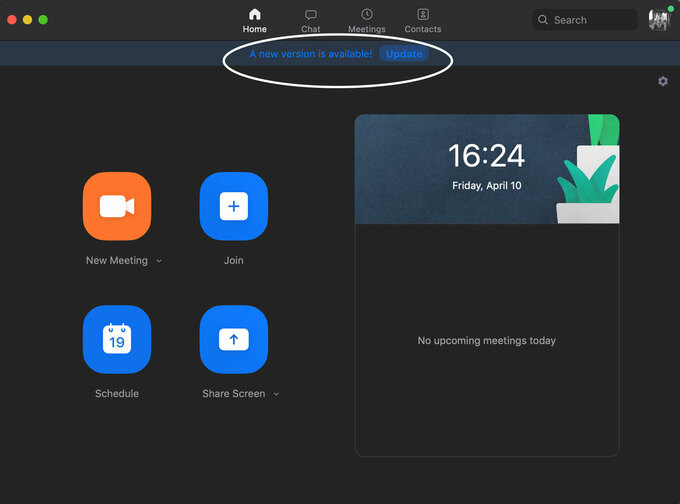680x504 pixels.
Task: Open the Chat tab
Action: [x=311, y=21]
